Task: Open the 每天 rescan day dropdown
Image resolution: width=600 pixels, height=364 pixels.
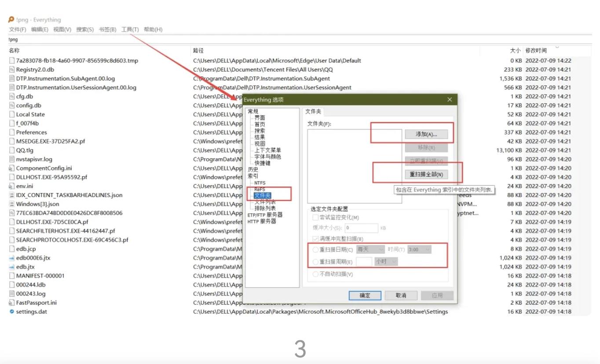Action: click(x=370, y=249)
